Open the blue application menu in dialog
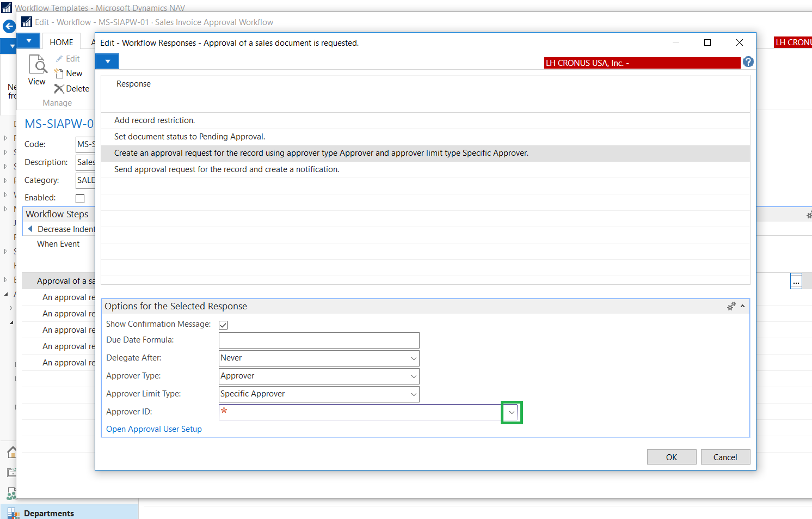Screen dimensions: 812x519 108,62
